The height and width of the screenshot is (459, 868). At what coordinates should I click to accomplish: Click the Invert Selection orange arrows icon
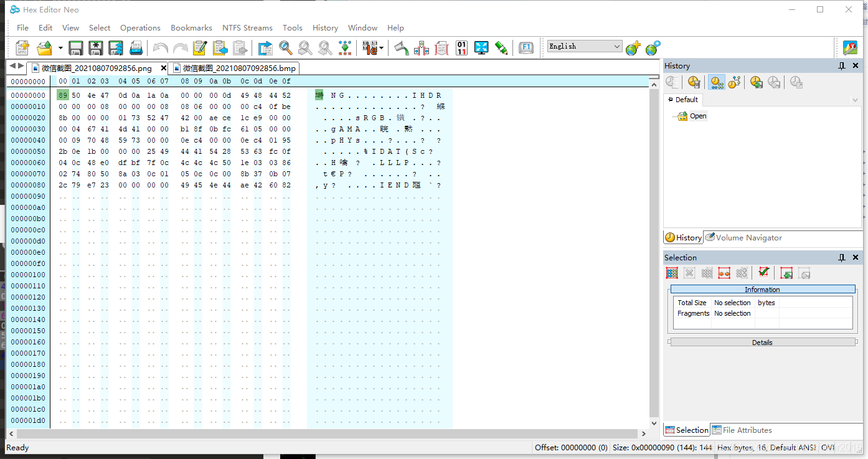724,273
